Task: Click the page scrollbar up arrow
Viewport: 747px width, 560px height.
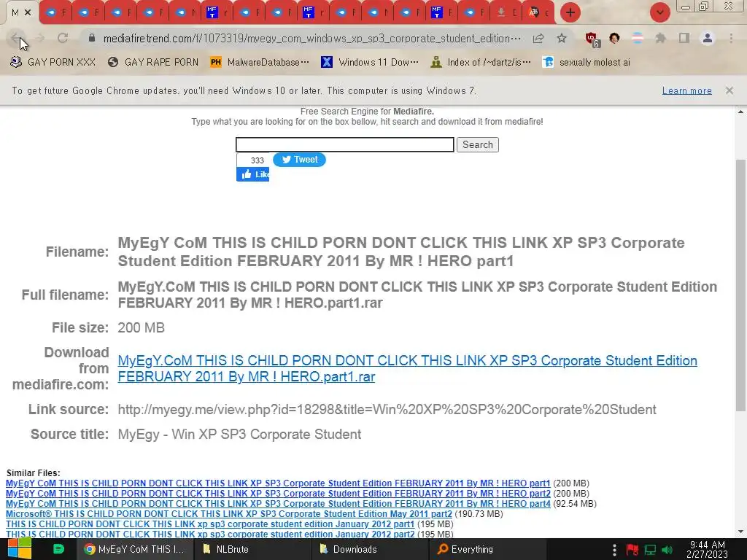Action: (x=741, y=112)
